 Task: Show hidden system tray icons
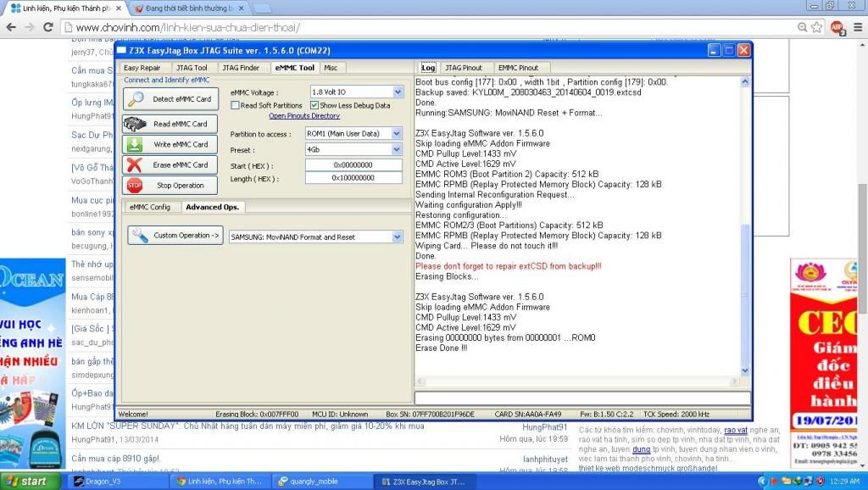(762, 482)
